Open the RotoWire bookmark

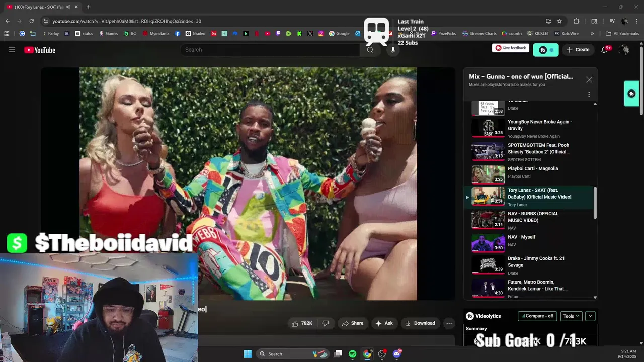point(567,34)
